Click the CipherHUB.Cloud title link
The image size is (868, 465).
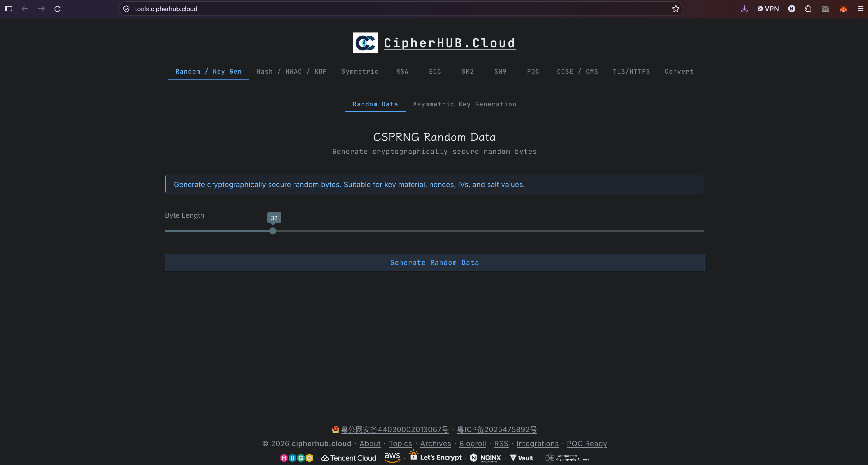pos(450,43)
